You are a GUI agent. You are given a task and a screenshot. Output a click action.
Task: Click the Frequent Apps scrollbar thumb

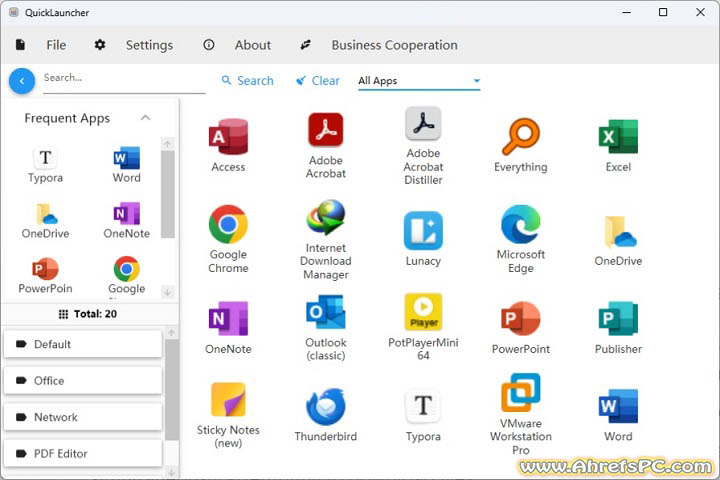168,194
